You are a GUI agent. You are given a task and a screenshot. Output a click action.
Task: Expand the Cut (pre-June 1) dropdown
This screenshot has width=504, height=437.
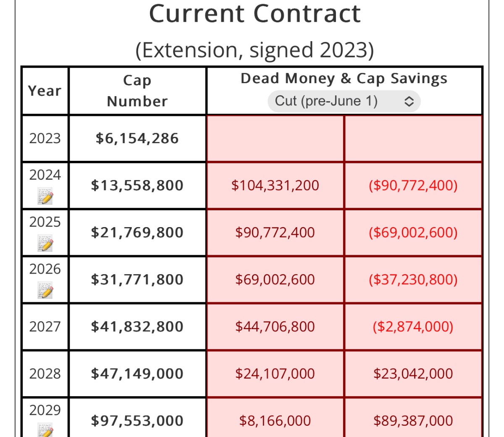[x=344, y=101]
